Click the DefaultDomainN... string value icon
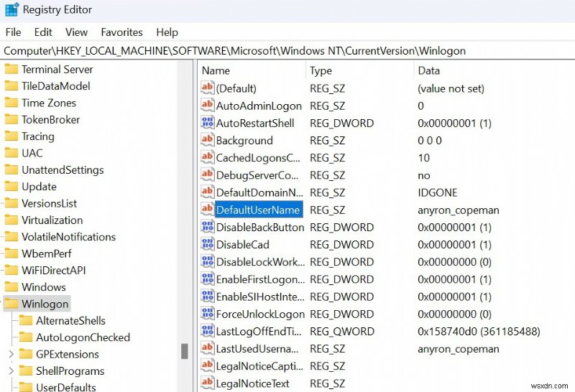The image size is (575, 392). click(x=208, y=192)
